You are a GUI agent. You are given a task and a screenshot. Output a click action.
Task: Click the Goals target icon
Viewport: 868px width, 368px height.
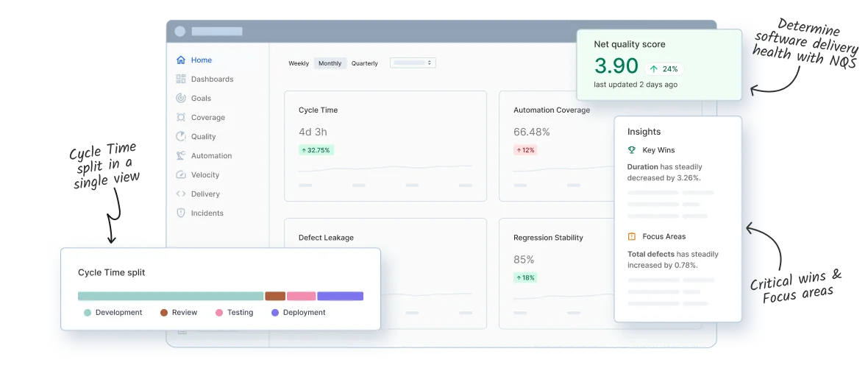181,99
